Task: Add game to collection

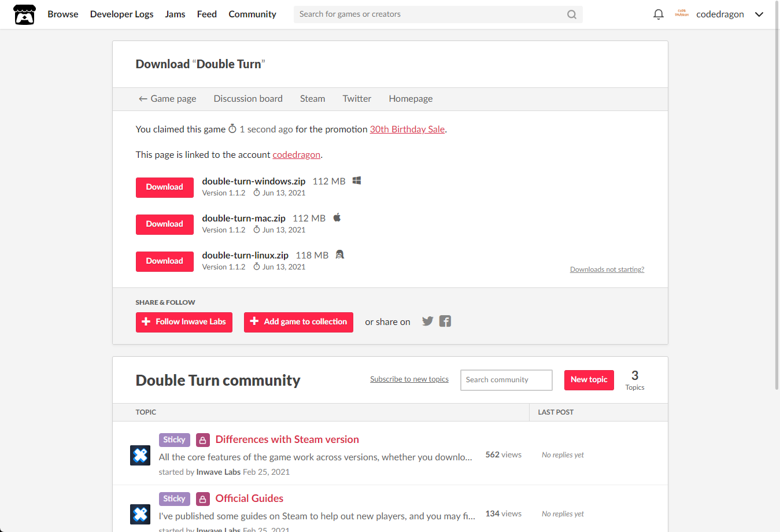Action: (x=298, y=322)
